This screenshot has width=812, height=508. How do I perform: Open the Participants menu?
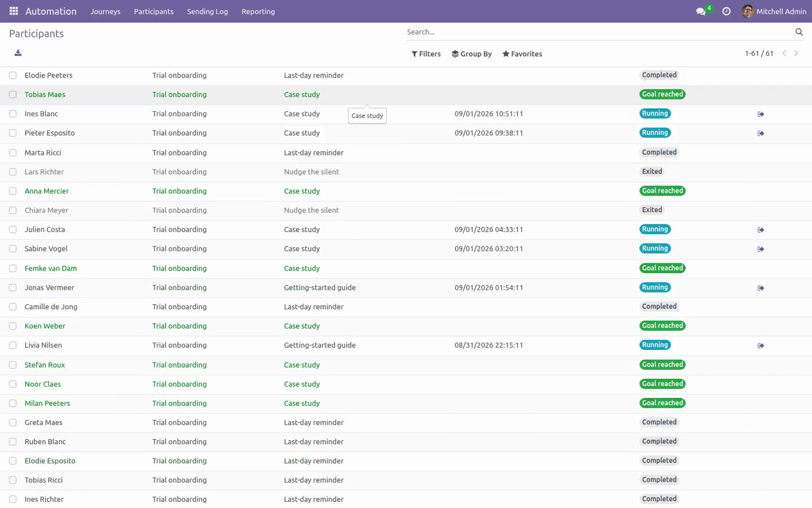point(154,11)
